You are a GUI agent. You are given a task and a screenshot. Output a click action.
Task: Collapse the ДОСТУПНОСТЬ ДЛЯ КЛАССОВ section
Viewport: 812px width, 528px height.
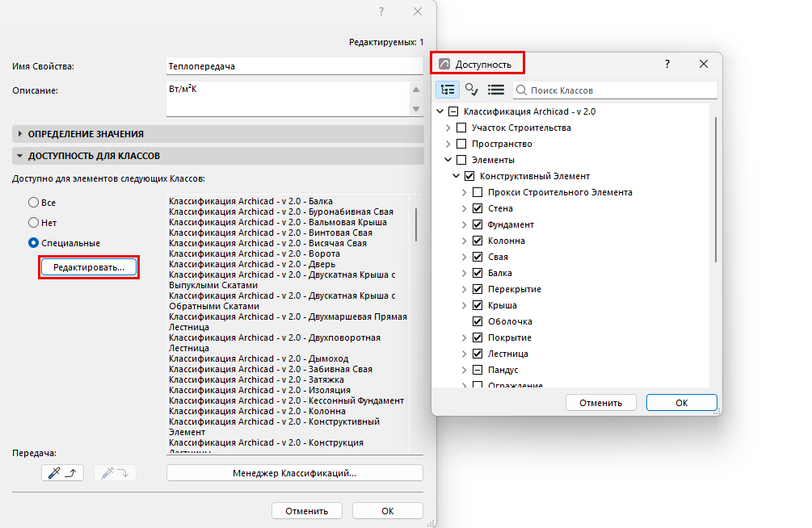coord(218,156)
